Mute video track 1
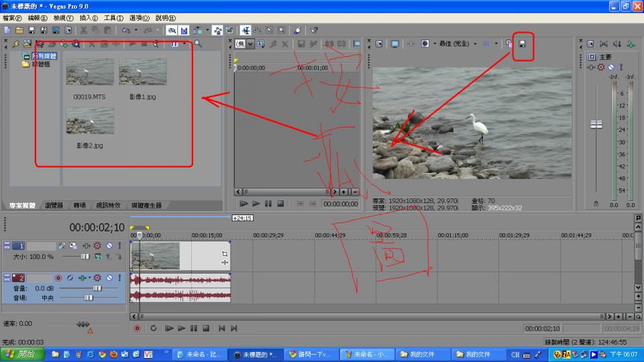Image resolution: width=644 pixels, height=362 pixels. [x=109, y=246]
